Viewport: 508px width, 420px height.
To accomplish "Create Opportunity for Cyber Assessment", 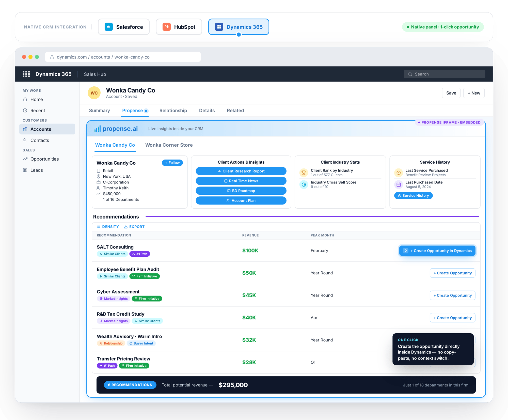I will (453, 295).
